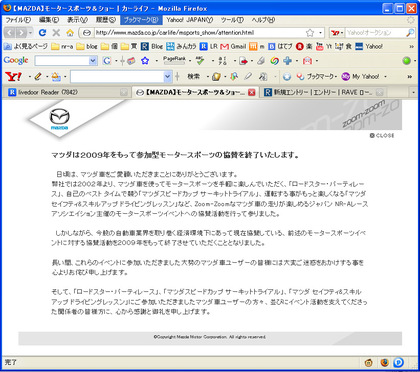Screen dimensions: 420x372
Task: Click the 検索 button on Yahoo! toolbar
Action: coord(193,77)
